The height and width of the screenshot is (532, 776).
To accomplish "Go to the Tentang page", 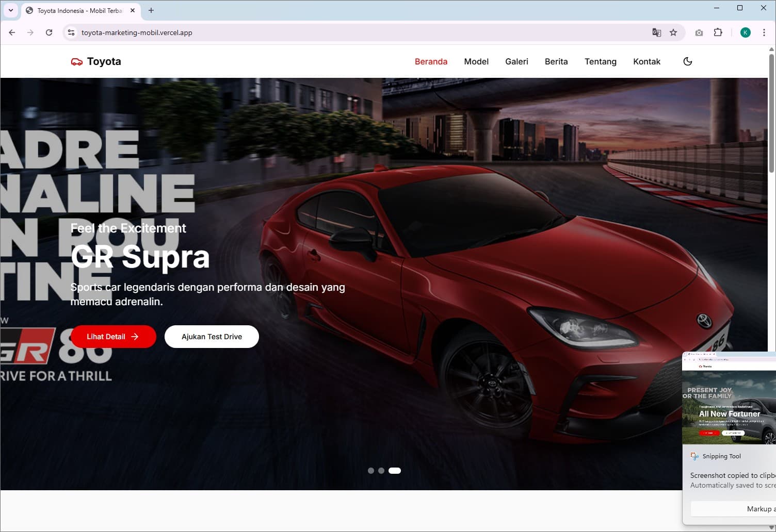I will (x=601, y=61).
